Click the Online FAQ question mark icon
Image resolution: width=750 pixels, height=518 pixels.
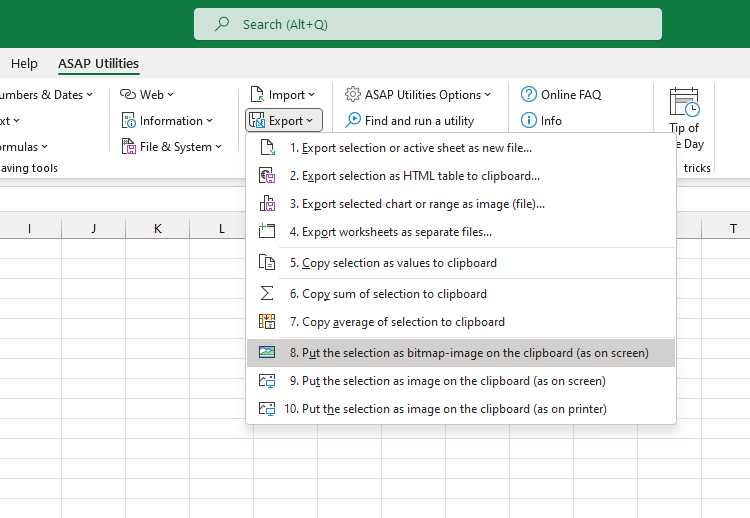tap(529, 94)
